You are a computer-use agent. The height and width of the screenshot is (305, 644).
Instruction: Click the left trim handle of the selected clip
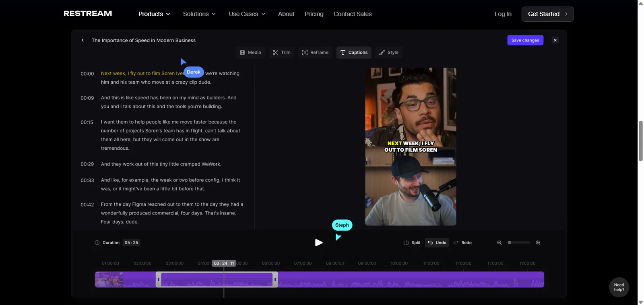(x=159, y=279)
